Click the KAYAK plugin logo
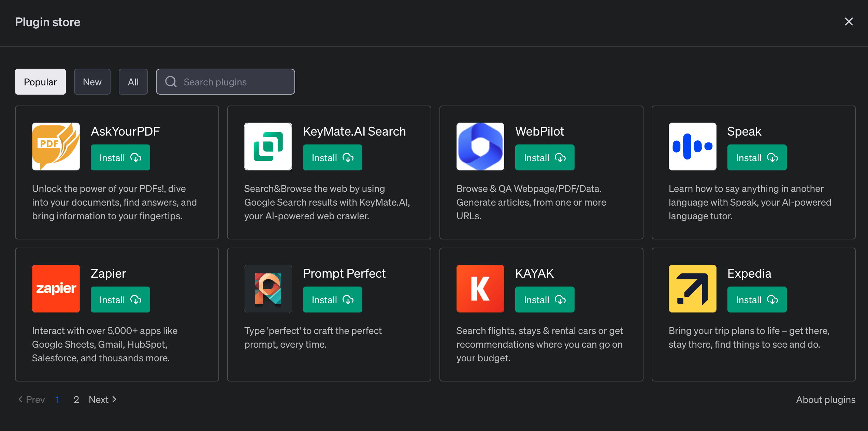Image resolution: width=868 pixels, height=431 pixels. click(x=480, y=289)
